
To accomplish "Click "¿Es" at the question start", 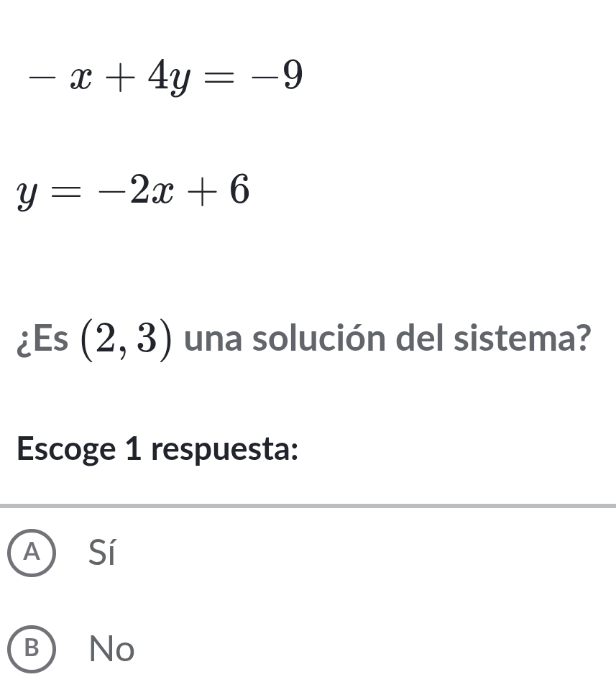I will pyautogui.click(x=43, y=338).
